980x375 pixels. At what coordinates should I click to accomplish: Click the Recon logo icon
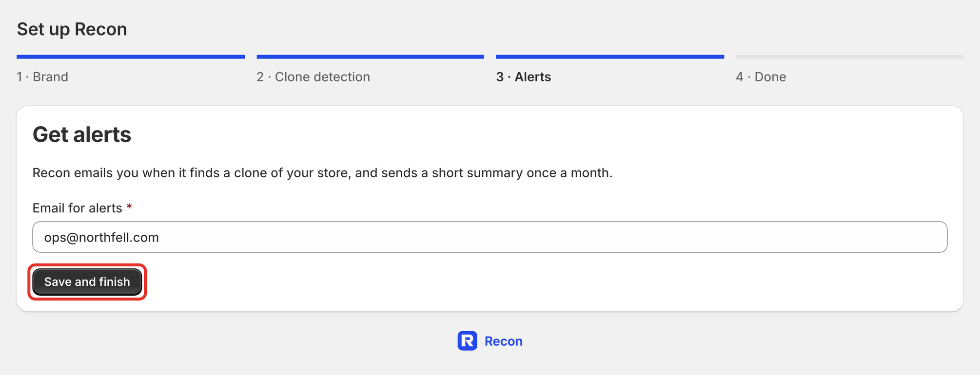coord(467,341)
